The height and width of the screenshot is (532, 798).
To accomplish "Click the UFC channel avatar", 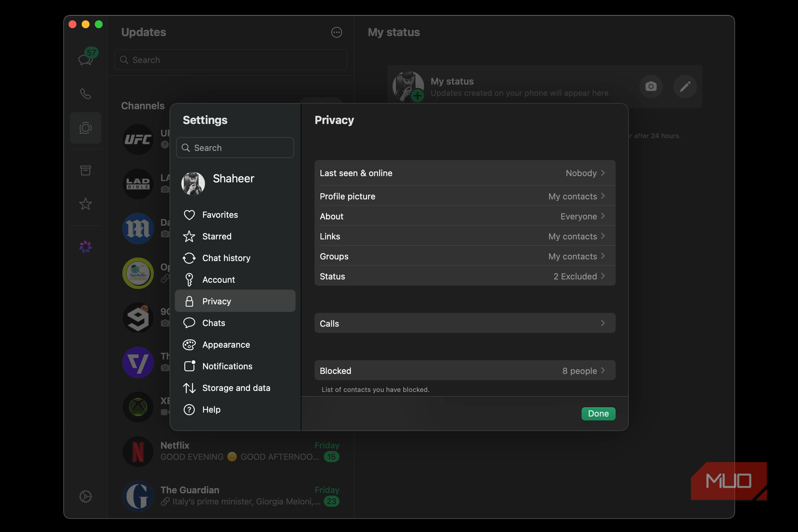I will (138, 139).
